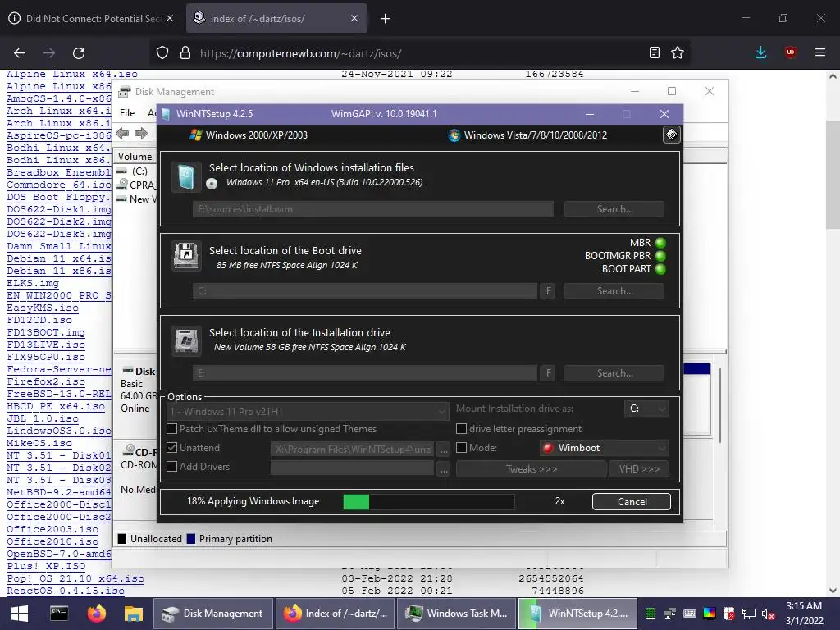The height and width of the screenshot is (630, 840).
Task: Open File Explorer from the taskbar
Action: point(134,614)
